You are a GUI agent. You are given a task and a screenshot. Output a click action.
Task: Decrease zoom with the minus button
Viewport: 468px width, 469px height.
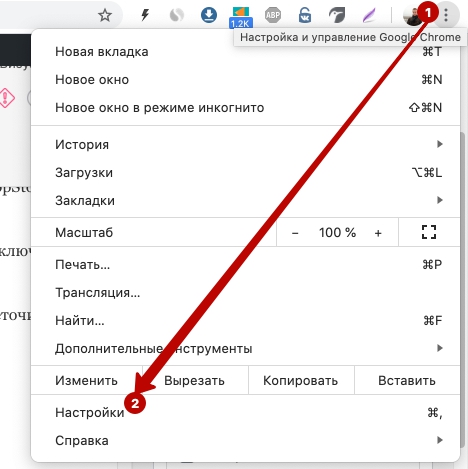click(x=295, y=233)
